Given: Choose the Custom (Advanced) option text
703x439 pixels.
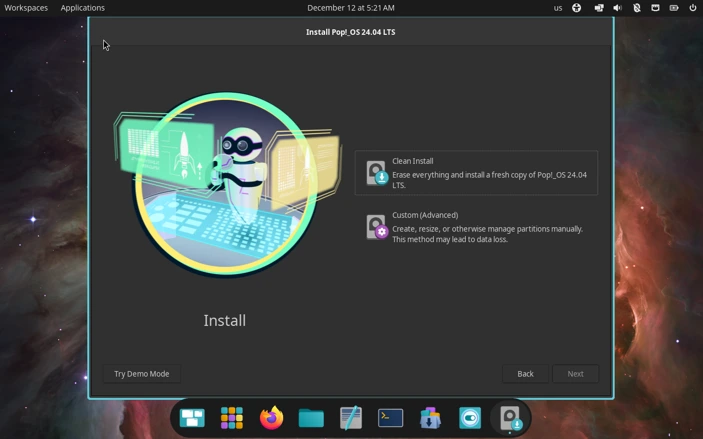Looking at the screenshot, I should (425, 215).
